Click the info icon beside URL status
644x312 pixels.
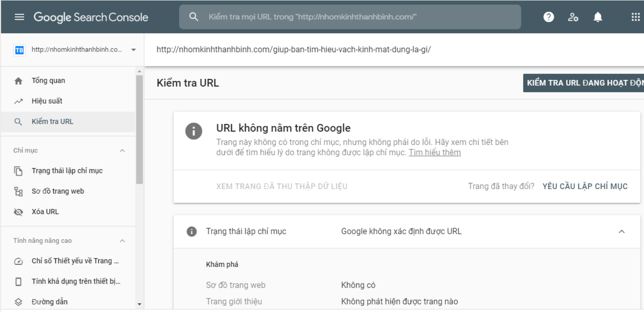[194, 131]
